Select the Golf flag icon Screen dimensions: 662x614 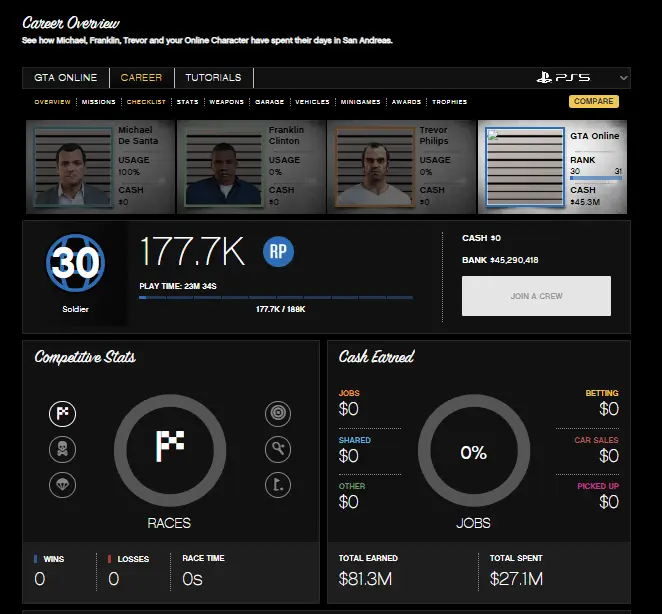click(278, 485)
